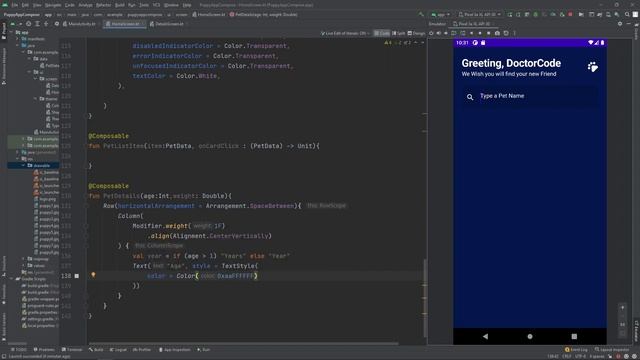Switch editor to Code view mode
The height and width of the screenshot is (360, 640).
[x=382, y=33]
